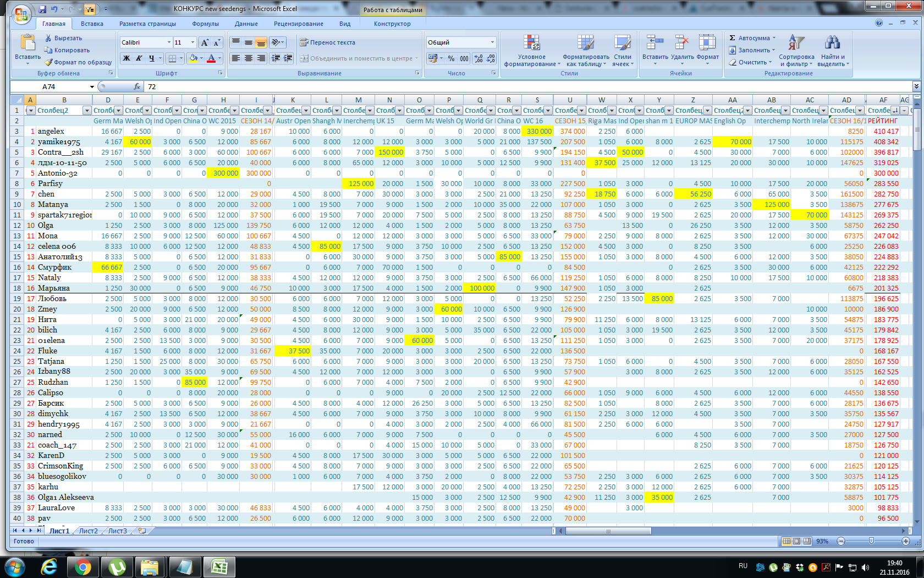Open Excel from the Windows taskbar

tap(219, 566)
